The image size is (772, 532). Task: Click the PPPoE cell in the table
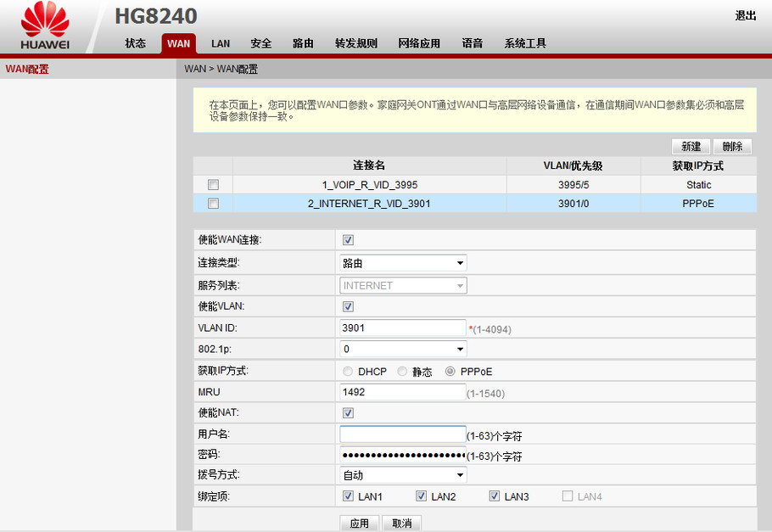coord(698,204)
